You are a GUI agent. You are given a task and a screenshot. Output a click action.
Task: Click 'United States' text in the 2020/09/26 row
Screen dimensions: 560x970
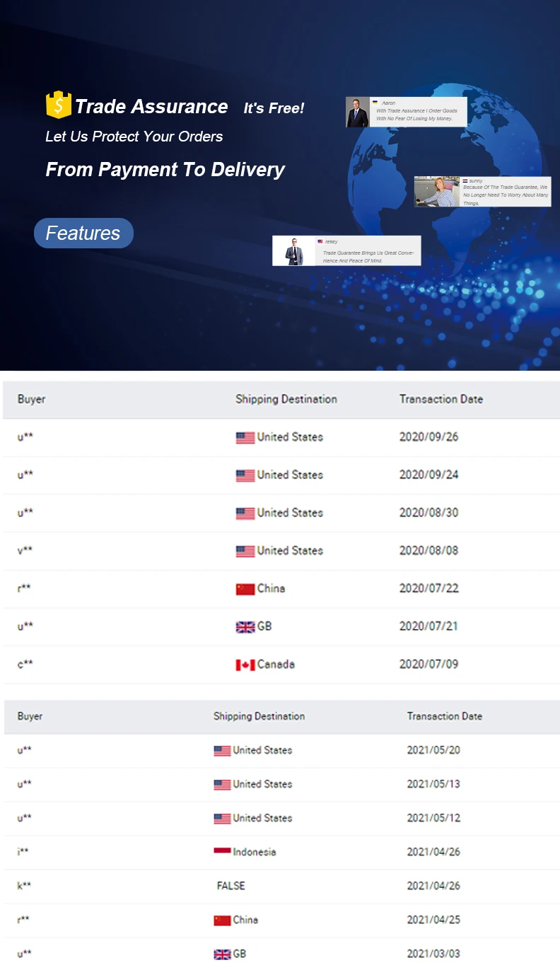point(291,437)
